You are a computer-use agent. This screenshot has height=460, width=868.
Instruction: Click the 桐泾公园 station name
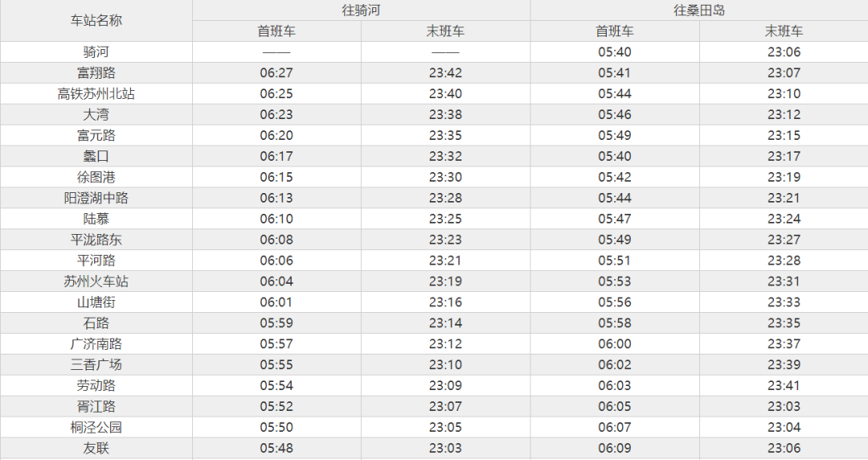96,427
